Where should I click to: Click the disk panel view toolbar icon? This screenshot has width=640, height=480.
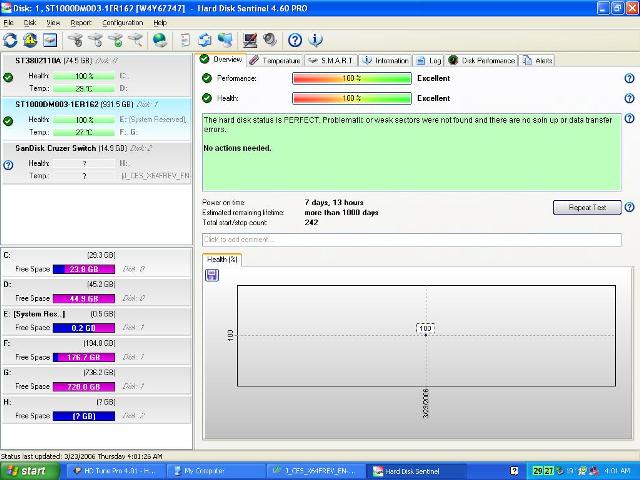50,40
